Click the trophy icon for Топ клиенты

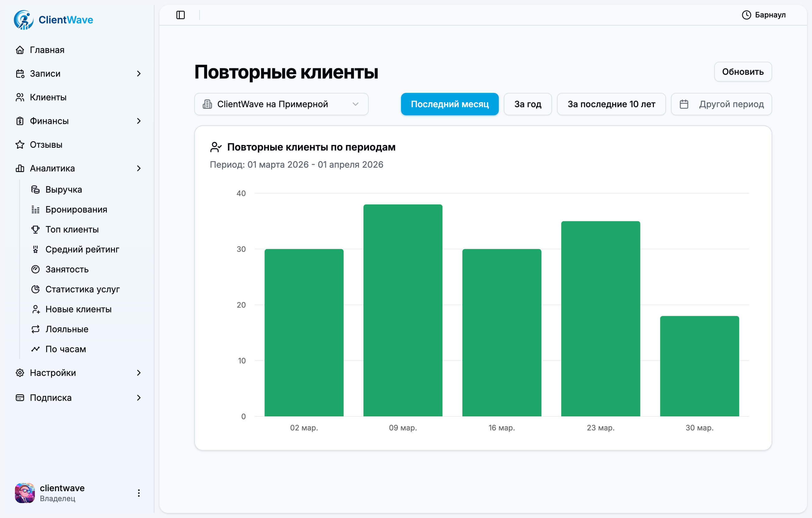[35, 229]
